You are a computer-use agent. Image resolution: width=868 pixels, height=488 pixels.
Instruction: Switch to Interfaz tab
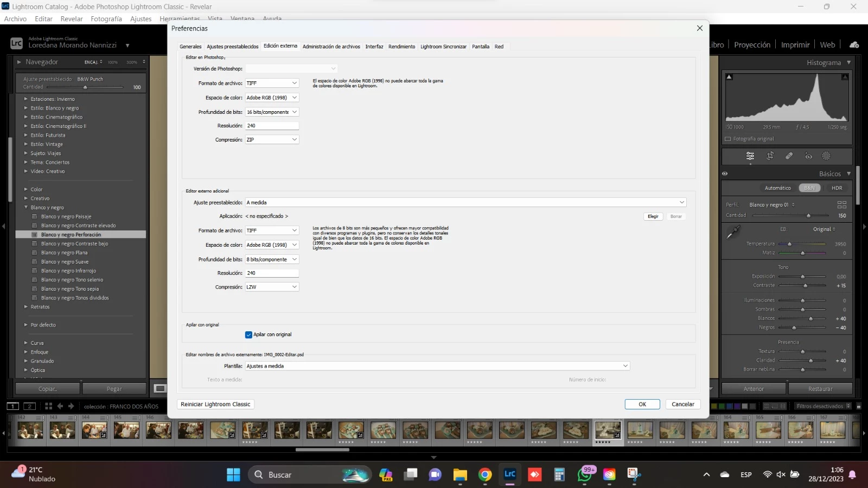click(x=374, y=47)
